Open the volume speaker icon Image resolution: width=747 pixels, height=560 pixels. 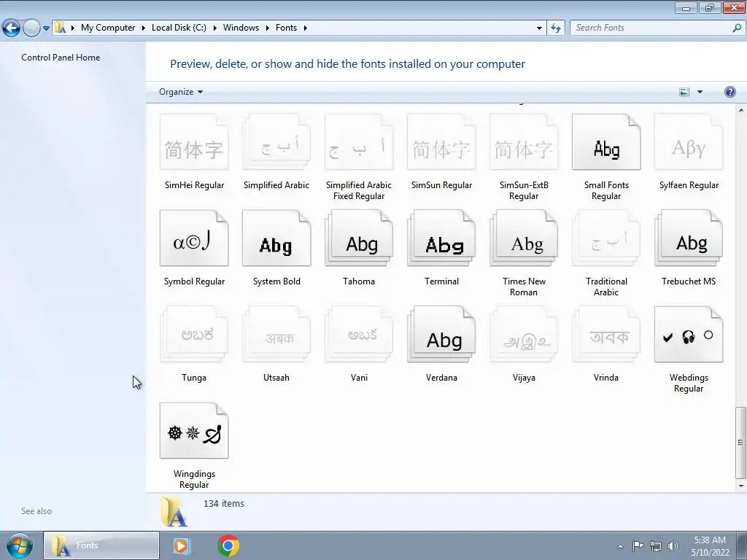coord(673,546)
